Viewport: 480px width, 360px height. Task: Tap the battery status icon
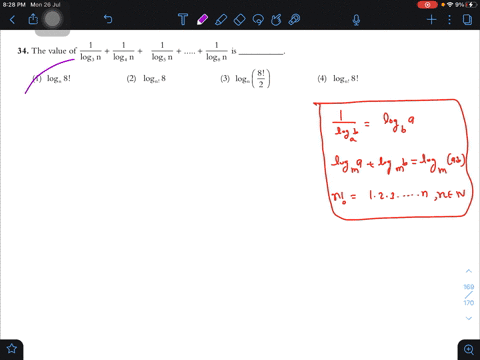tap(471, 5)
